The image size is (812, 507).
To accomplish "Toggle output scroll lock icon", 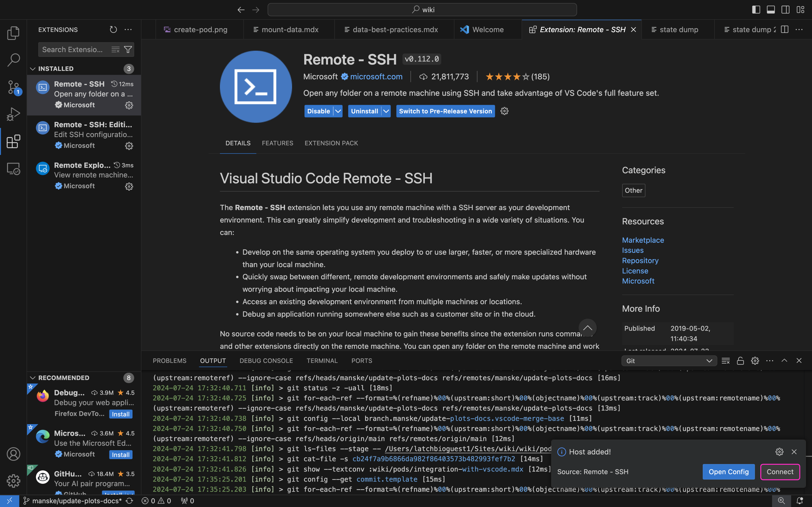I will tap(740, 361).
